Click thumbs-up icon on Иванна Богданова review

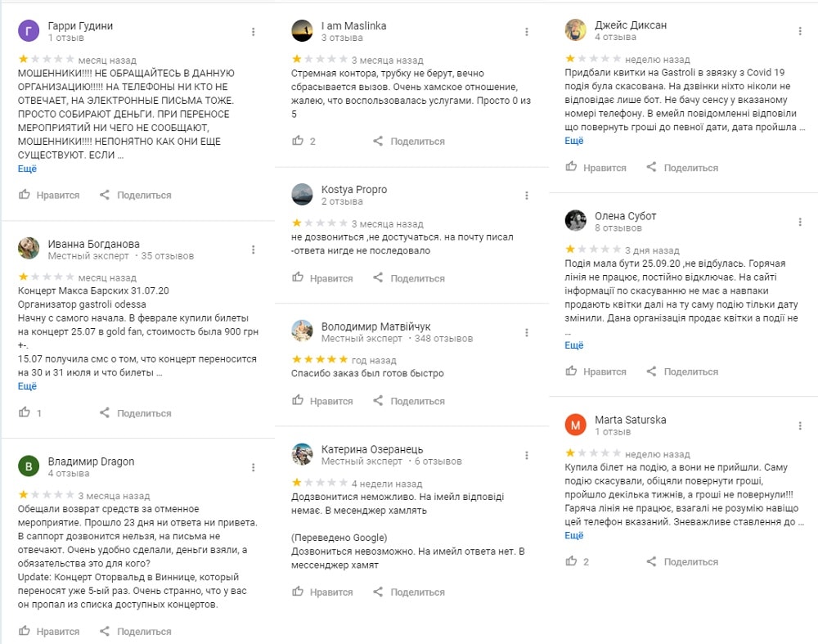(25, 413)
